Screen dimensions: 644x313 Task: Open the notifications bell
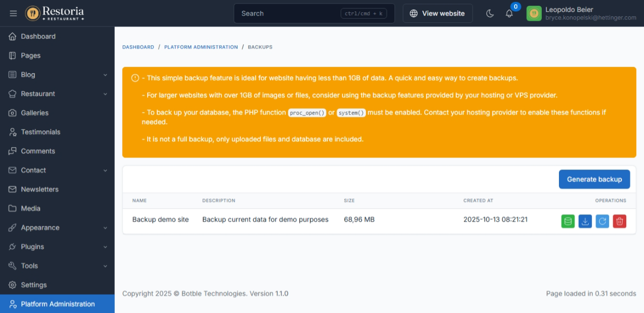tap(509, 14)
